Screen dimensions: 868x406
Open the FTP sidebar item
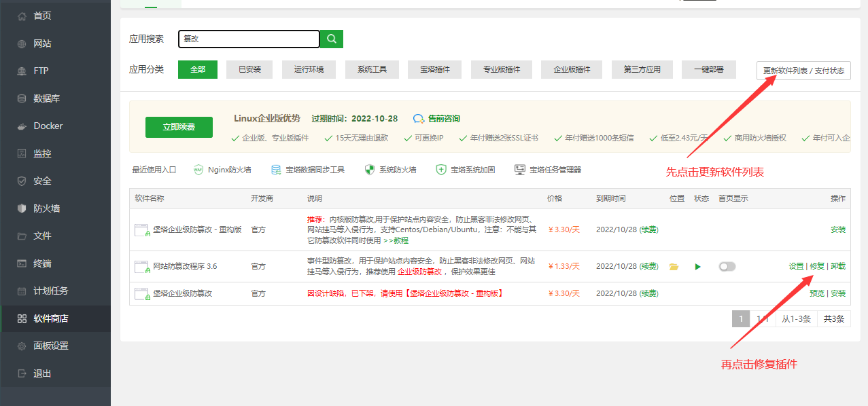point(55,71)
